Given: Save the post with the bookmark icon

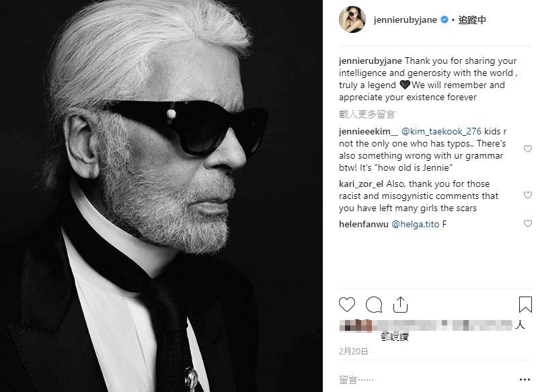Looking at the screenshot, I should (x=525, y=305).
